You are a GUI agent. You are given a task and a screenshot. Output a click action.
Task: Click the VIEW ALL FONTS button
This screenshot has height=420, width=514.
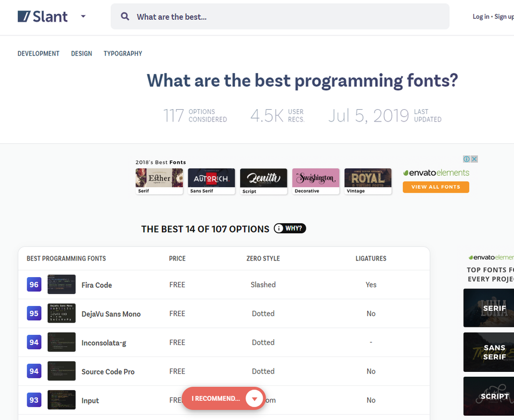[436, 187]
